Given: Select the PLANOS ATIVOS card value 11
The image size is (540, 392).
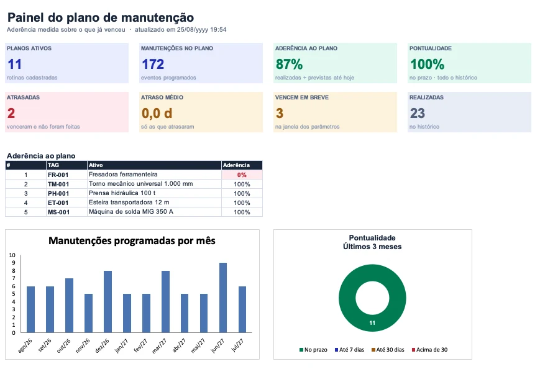Looking at the screenshot, I should click(14, 65).
